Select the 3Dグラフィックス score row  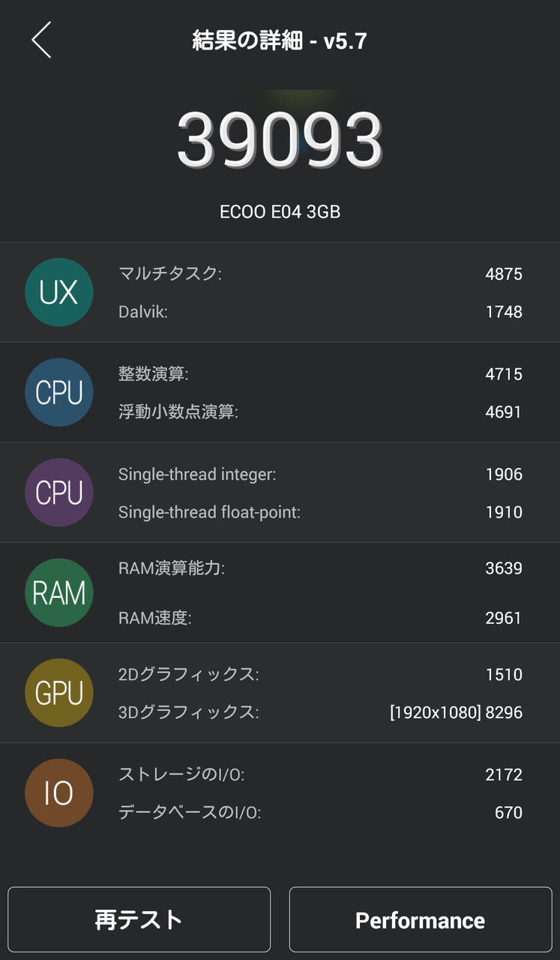coord(320,712)
